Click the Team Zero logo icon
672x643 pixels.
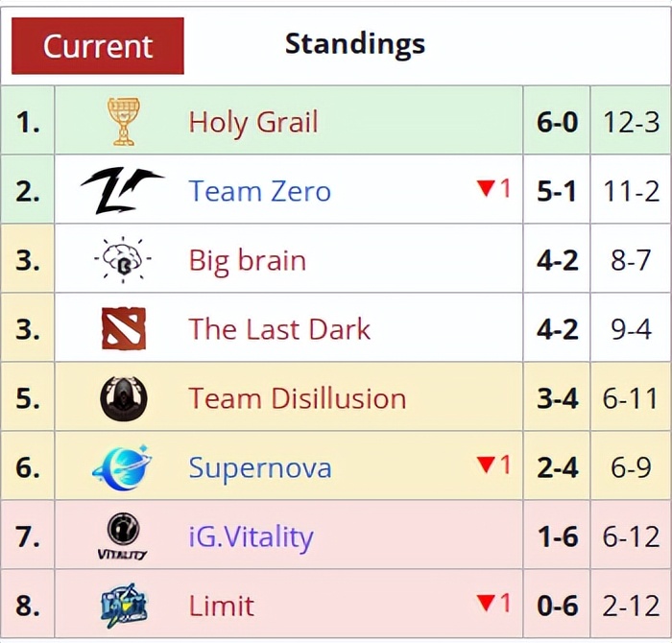122,190
